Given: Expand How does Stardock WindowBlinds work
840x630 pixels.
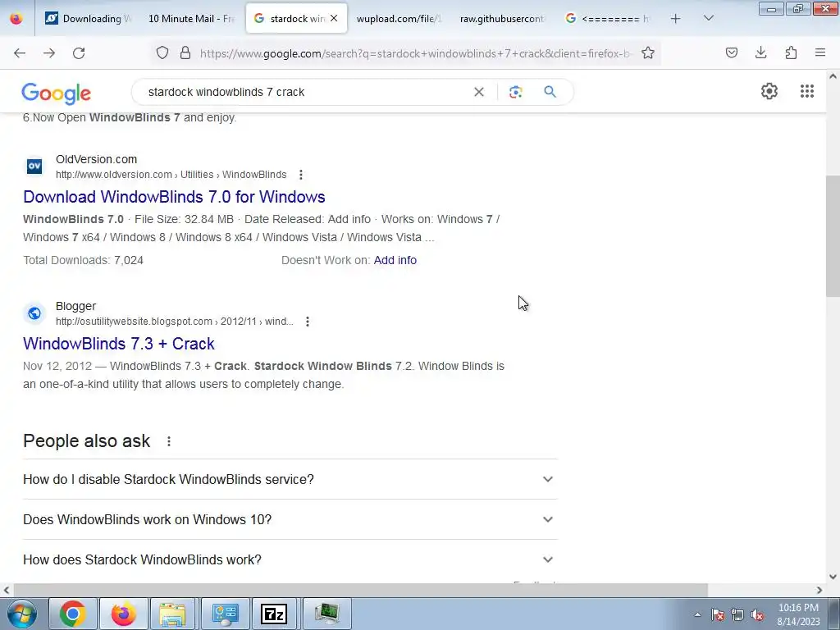Looking at the screenshot, I should [x=290, y=559].
